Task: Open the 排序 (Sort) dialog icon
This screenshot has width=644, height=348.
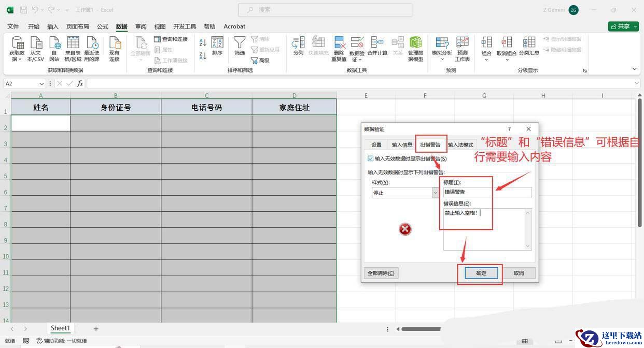Action: [x=217, y=47]
